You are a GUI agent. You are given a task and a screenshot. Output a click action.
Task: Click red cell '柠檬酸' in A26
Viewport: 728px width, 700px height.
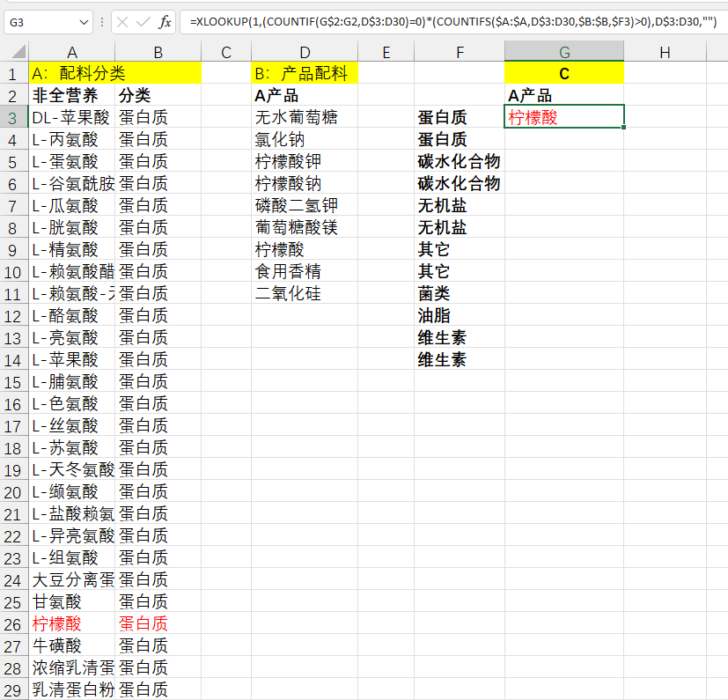[71, 623]
